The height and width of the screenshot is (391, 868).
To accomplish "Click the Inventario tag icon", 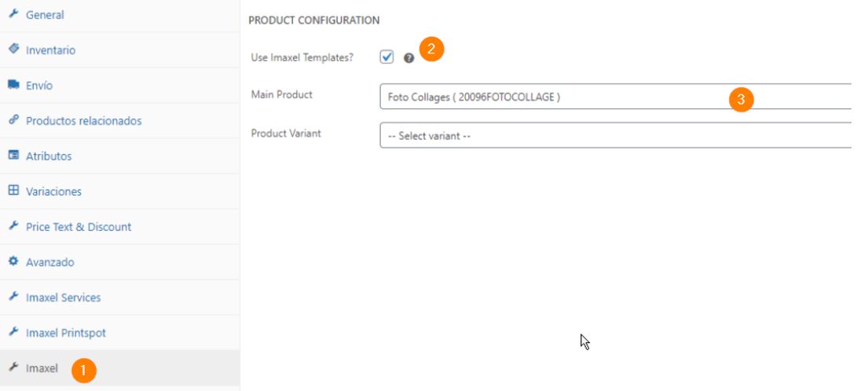I will click(x=13, y=49).
